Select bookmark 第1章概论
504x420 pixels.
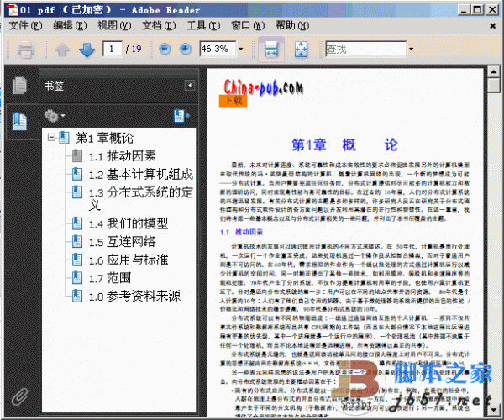tap(104, 138)
